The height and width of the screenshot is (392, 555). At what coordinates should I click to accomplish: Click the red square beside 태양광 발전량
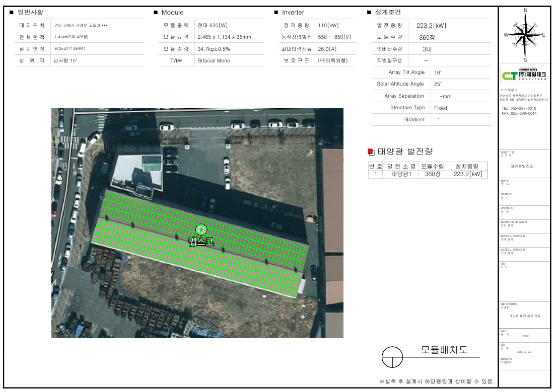tap(371, 151)
